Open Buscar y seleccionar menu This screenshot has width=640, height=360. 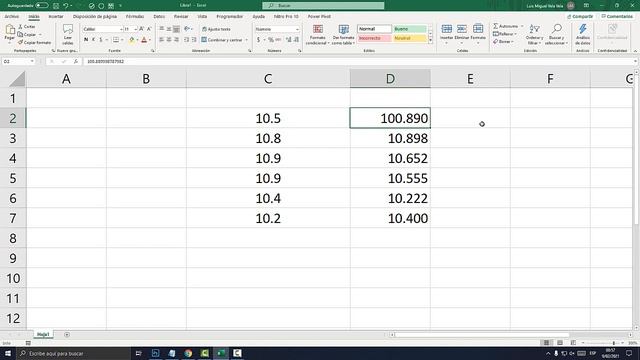click(x=556, y=34)
